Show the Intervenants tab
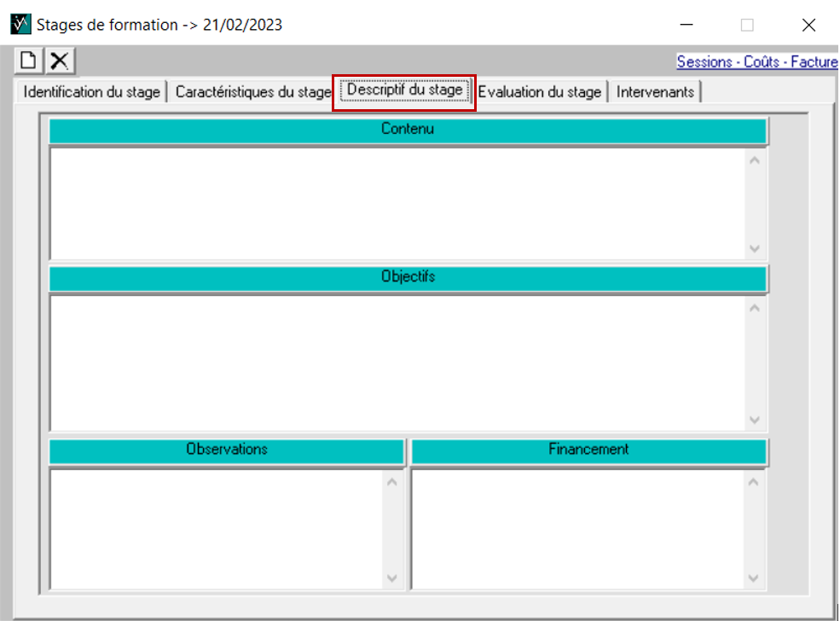840x621 pixels. click(x=655, y=92)
